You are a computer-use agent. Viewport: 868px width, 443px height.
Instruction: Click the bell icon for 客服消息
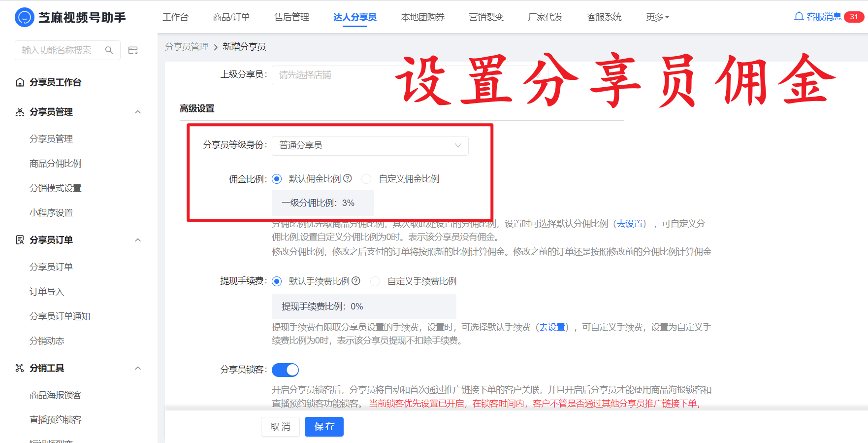[799, 17]
